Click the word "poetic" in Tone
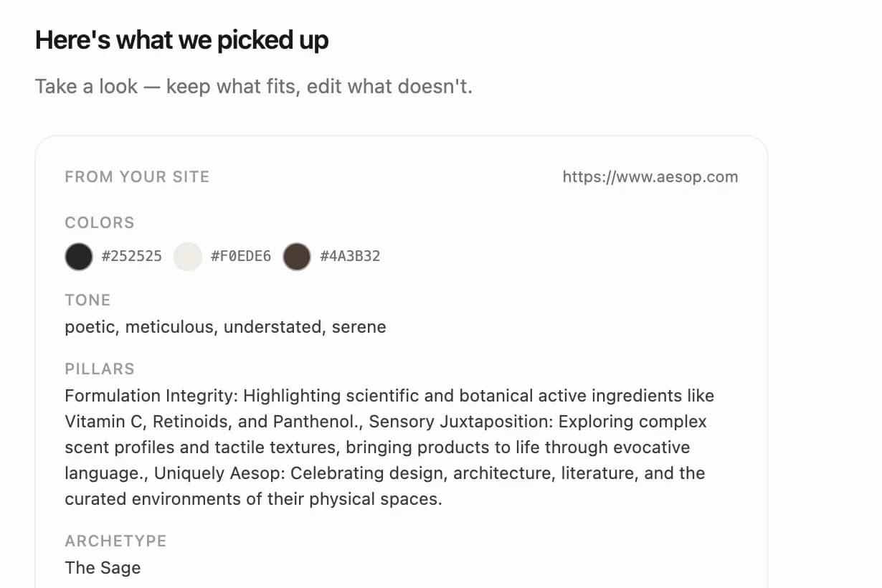This screenshot has height=588, width=882. 90,327
